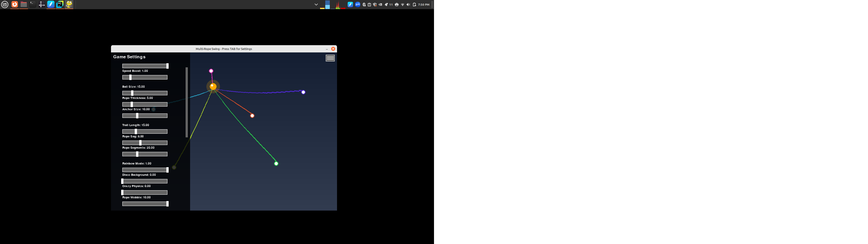Adjust the Ball Size slider
The height and width of the screenshot is (244, 868).
pos(145,93)
